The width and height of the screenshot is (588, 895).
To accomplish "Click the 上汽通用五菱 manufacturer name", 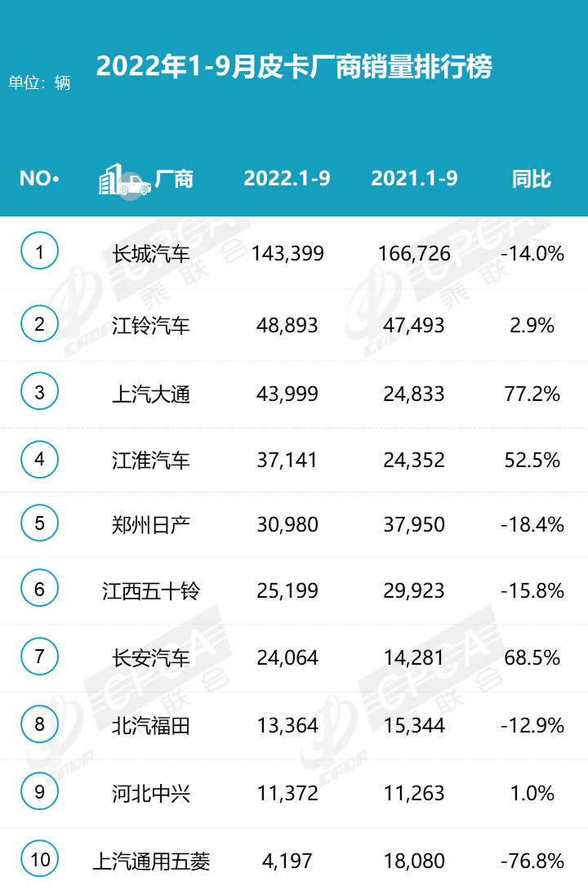I will [151, 860].
